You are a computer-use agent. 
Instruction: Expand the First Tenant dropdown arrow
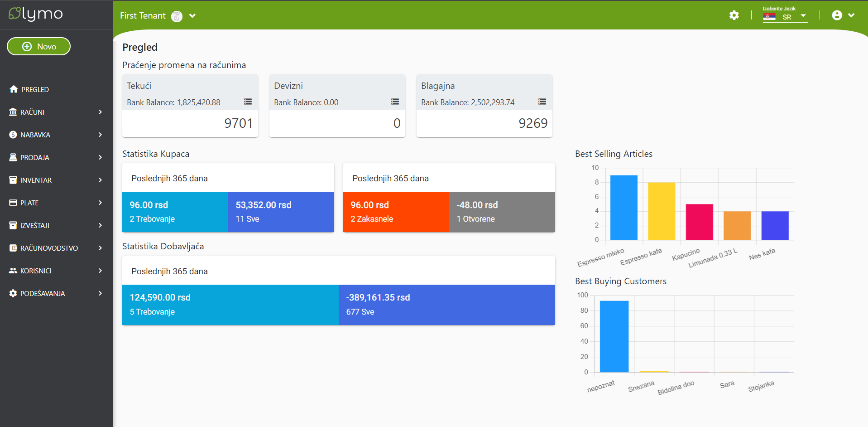(192, 16)
